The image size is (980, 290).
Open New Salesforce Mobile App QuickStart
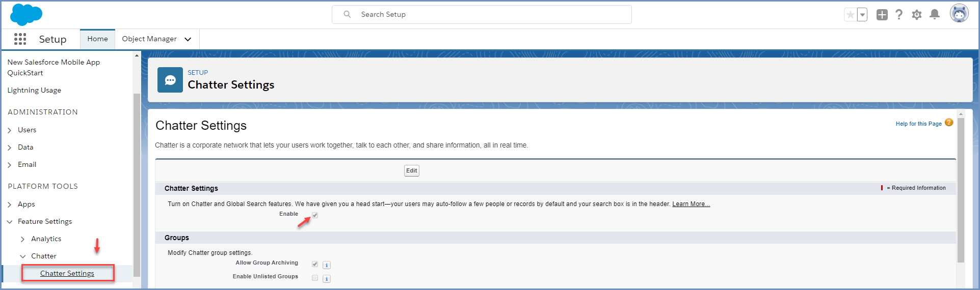click(54, 67)
